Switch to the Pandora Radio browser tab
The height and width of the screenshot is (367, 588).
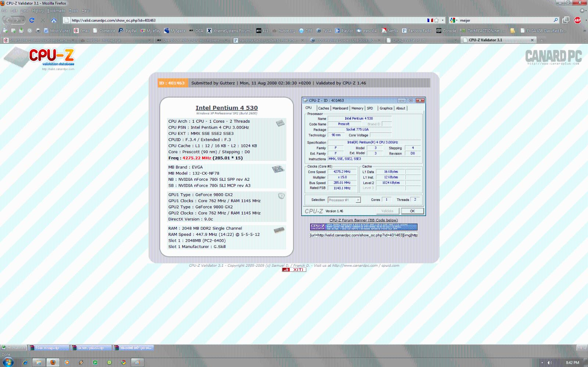[x=269, y=40]
